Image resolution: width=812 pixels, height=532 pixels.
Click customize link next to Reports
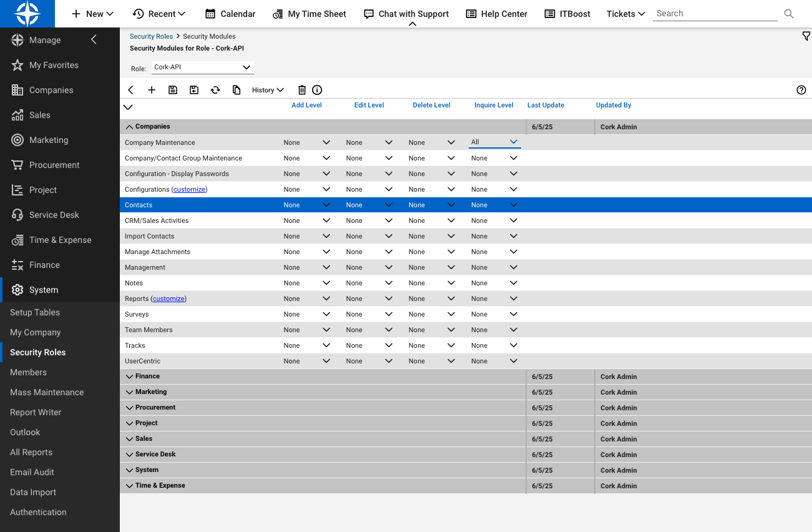pyautogui.click(x=169, y=298)
